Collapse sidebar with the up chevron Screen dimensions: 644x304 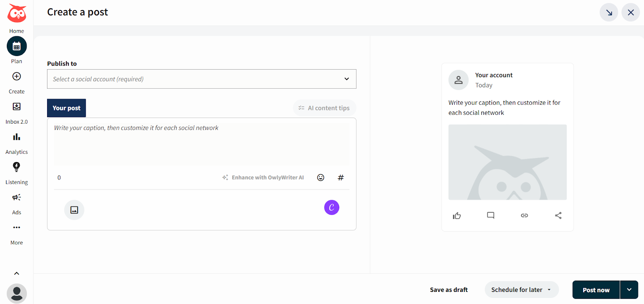pyautogui.click(x=17, y=273)
